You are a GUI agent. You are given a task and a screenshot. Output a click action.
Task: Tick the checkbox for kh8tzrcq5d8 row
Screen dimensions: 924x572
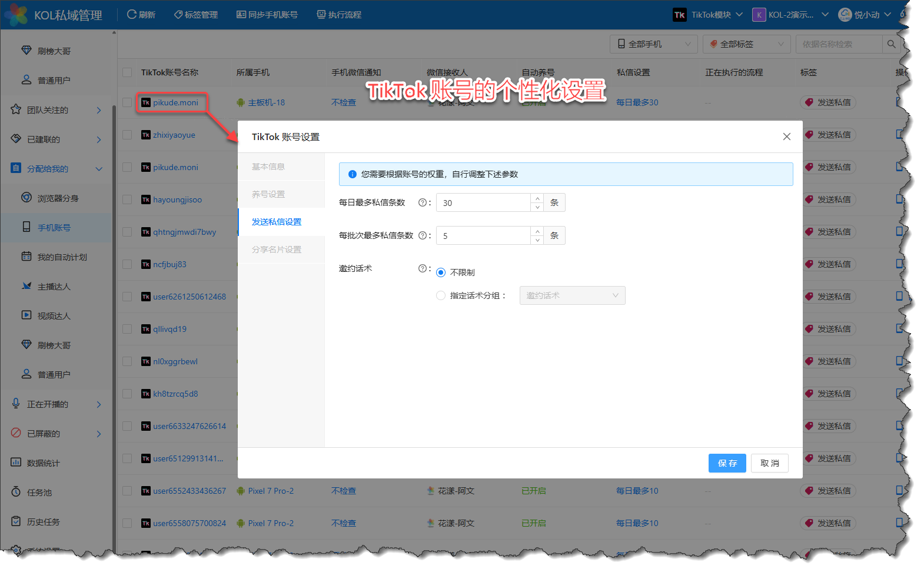[127, 394]
